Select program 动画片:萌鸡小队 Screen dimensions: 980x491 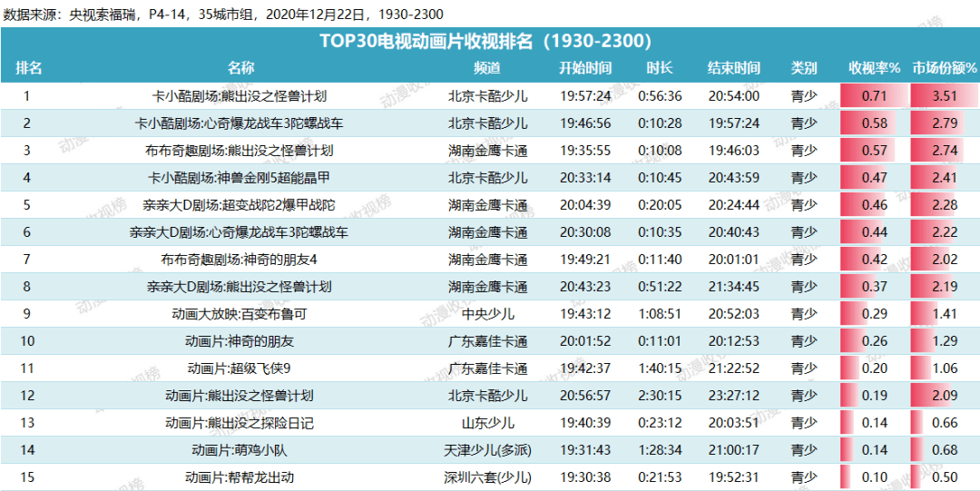coord(240,450)
